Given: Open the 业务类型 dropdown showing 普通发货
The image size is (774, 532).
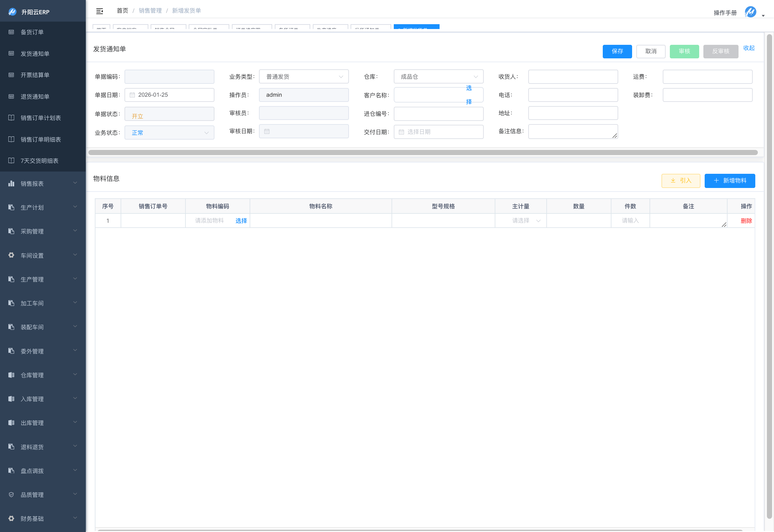Looking at the screenshot, I should pos(303,77).
